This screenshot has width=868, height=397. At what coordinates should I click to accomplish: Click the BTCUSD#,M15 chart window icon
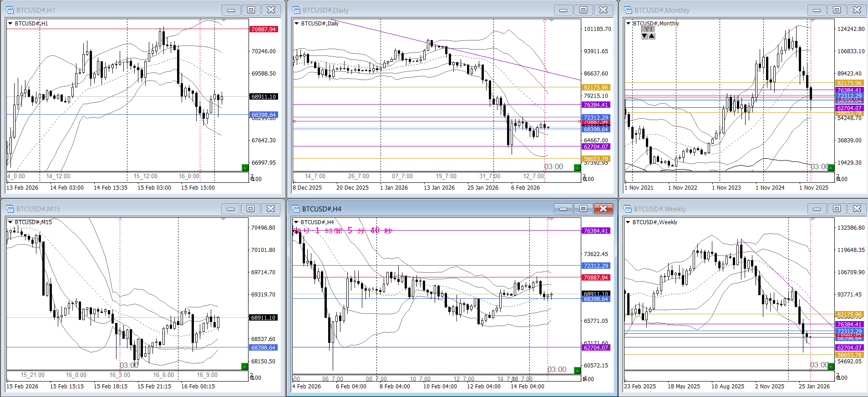[10, 209]
